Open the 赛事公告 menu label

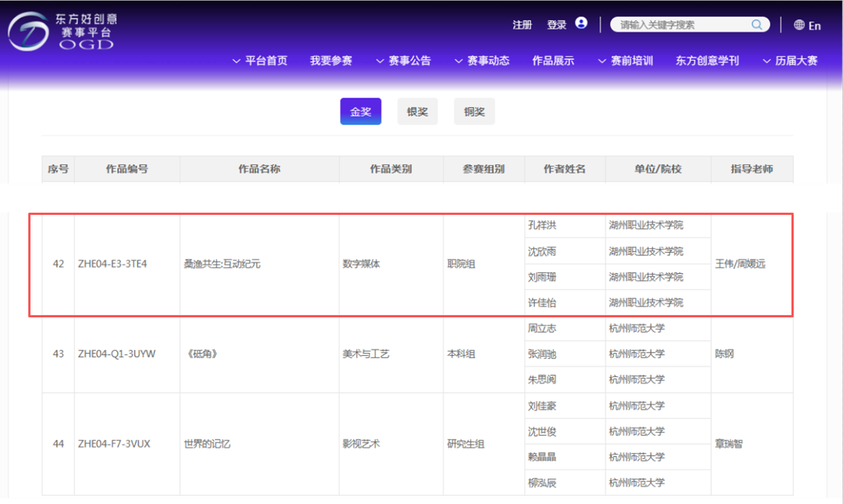click(x=410, y=60)
